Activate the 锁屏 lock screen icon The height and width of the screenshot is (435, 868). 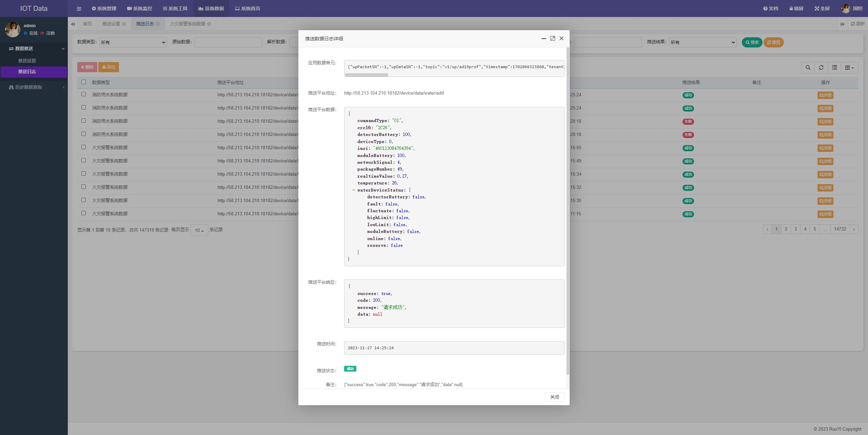pyautogui.click(x=796, y=8)
